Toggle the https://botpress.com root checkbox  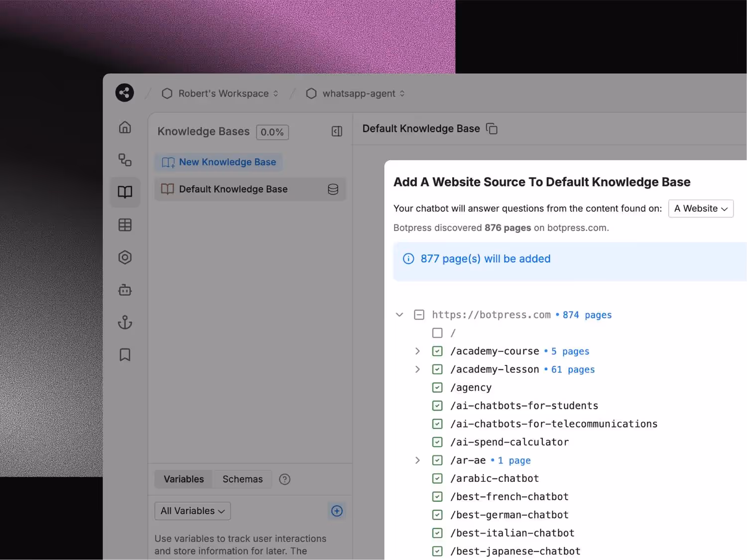coord(419,315)
